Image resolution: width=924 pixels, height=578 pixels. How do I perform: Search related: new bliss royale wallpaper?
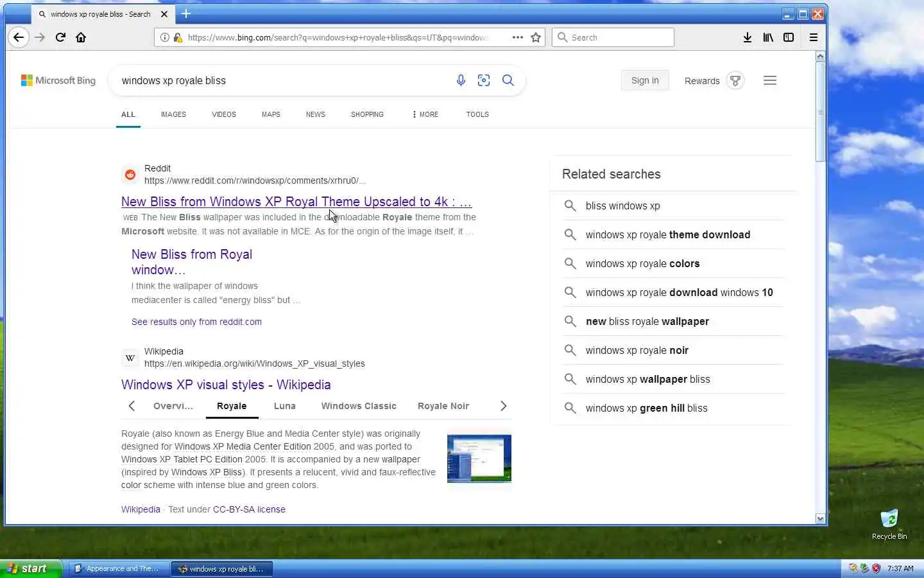(x=673, y=321)
